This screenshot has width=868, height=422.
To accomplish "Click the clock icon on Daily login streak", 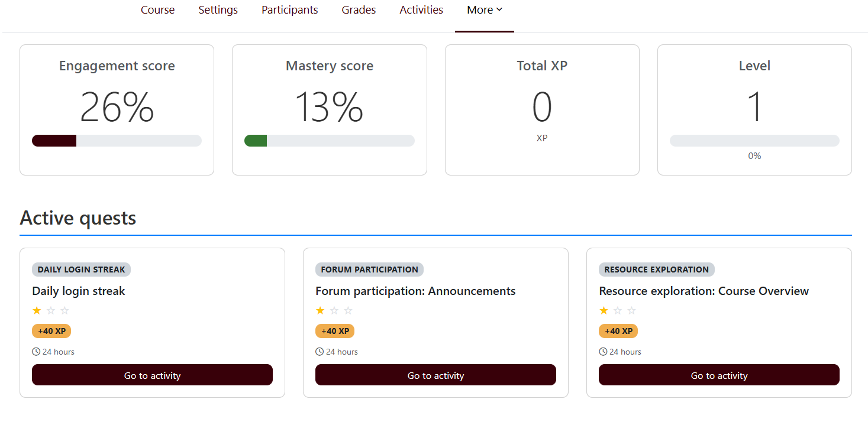I will coord(36,351).
